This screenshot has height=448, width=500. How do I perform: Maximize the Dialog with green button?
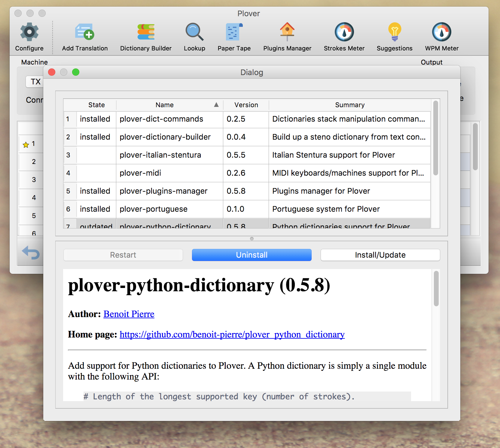(x=76, y=72)
